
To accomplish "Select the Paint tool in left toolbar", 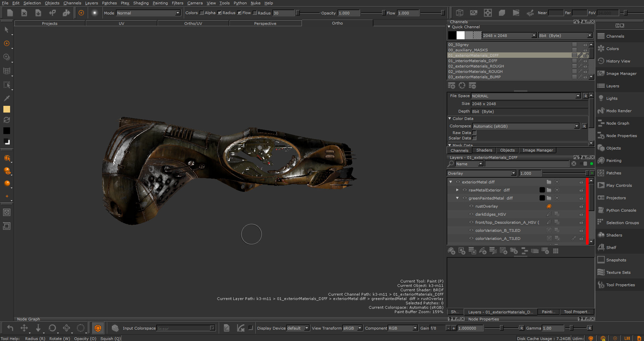I will click(6, 43).
